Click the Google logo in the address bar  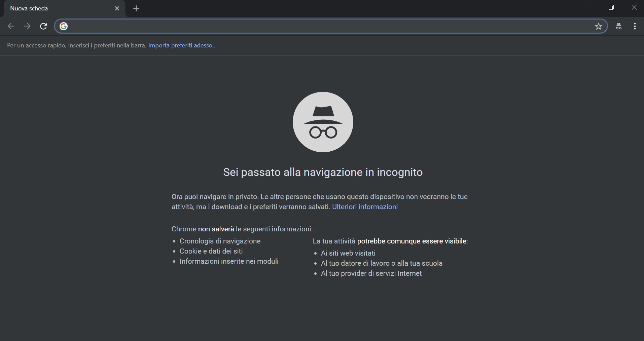(x=63, y=26)
